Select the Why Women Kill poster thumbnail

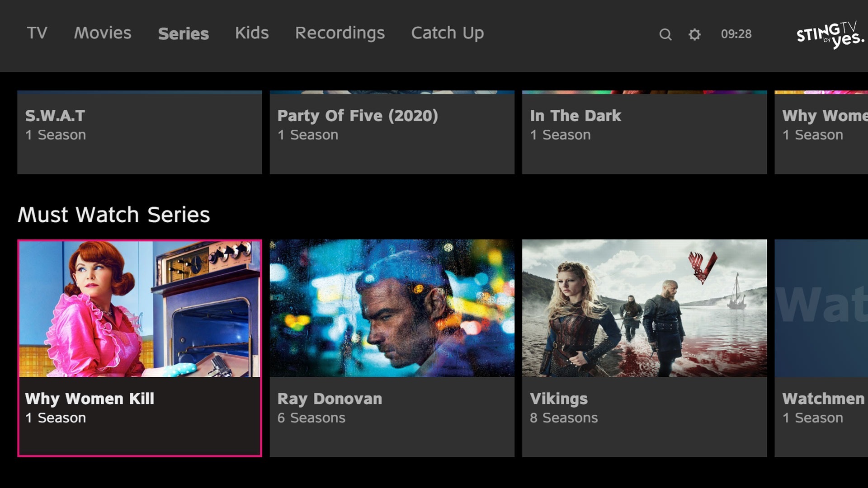click(x=139, y=309)
